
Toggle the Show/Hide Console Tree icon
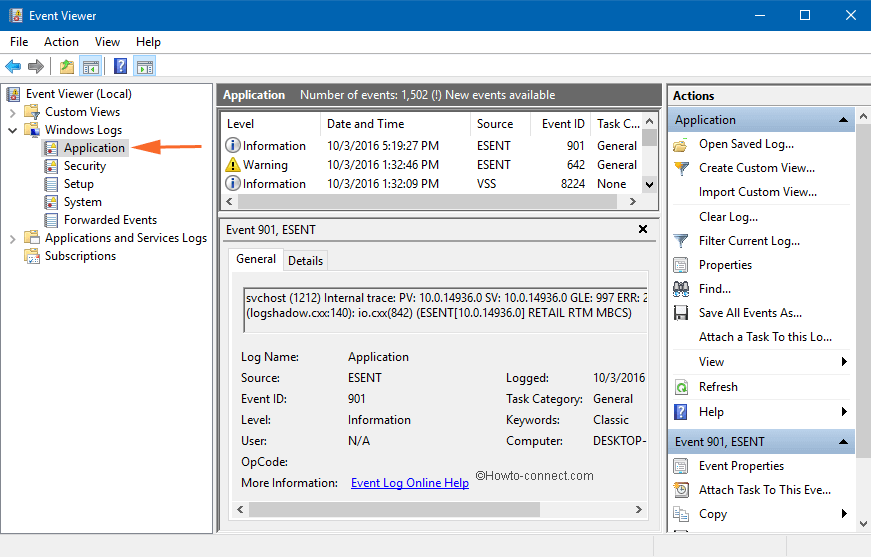pyautogui.click(x=91, y=67)
